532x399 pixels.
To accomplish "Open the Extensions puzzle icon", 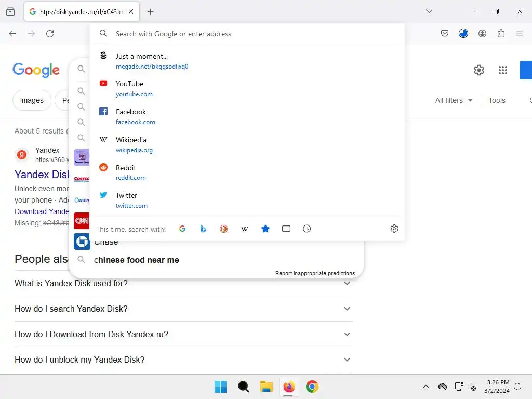I will coord(501,33).
